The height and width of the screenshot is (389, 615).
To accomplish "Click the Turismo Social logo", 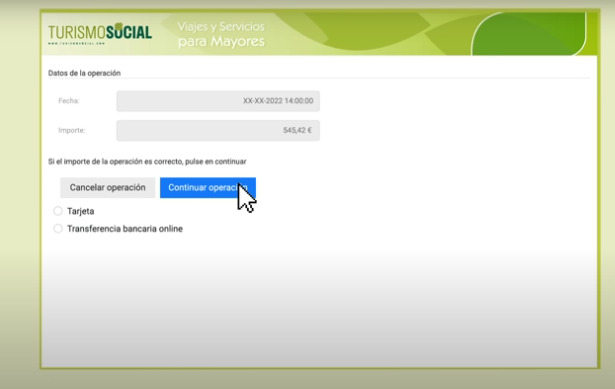I will pos(100,33).
